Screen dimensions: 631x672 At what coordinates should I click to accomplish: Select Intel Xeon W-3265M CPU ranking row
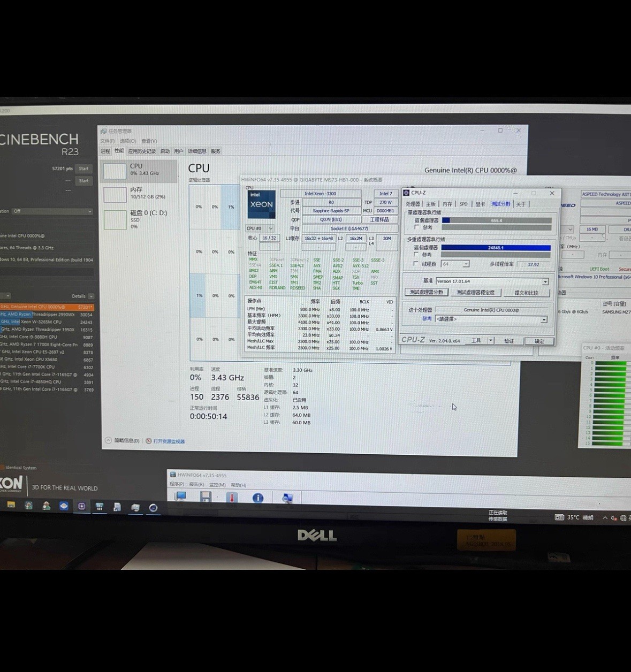[47, 322]
